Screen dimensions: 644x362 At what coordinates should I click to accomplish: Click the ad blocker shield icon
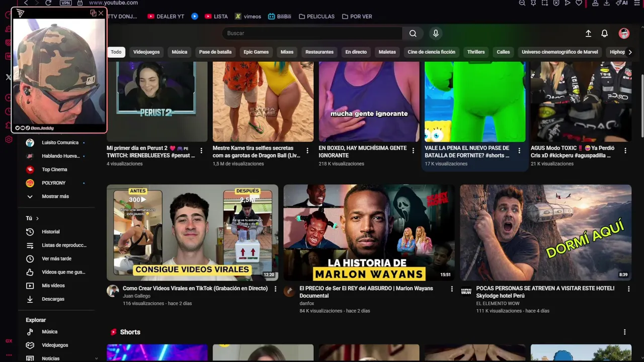556,3
